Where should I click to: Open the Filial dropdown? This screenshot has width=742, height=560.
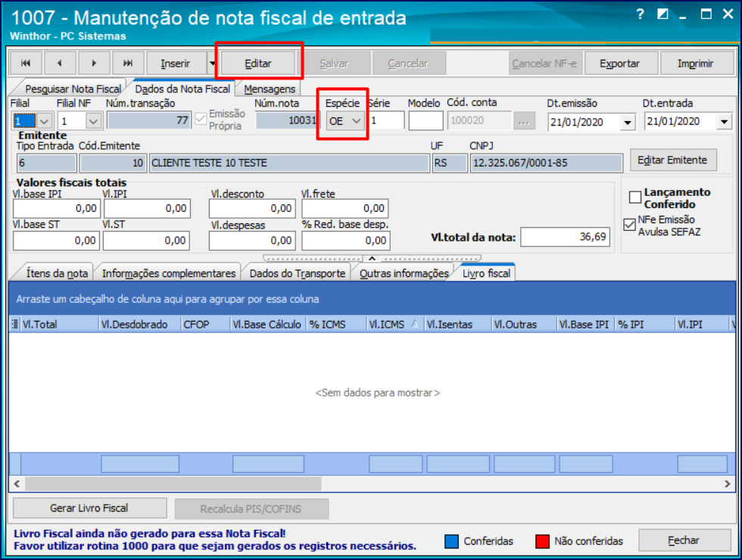pos(44,122)
